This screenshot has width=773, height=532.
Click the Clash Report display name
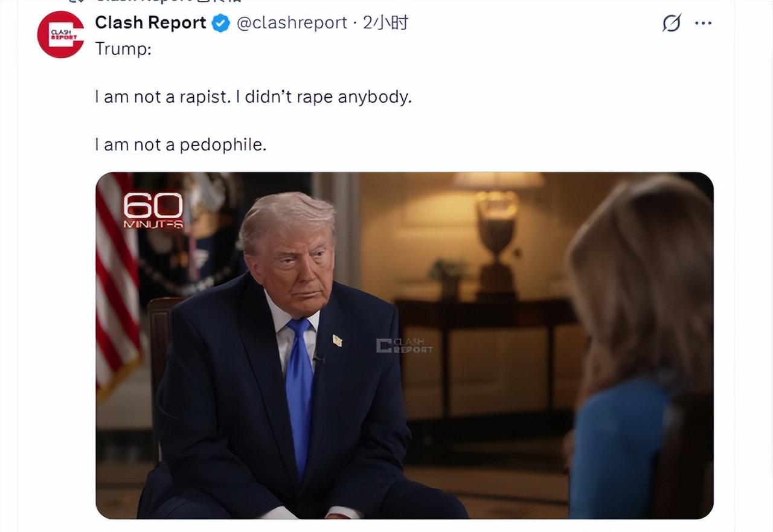(x=150, y=23)
